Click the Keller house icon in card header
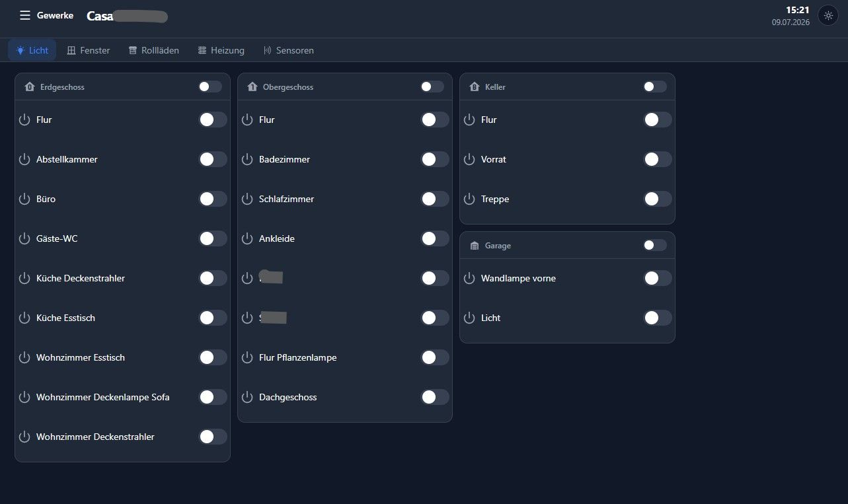 474,87
